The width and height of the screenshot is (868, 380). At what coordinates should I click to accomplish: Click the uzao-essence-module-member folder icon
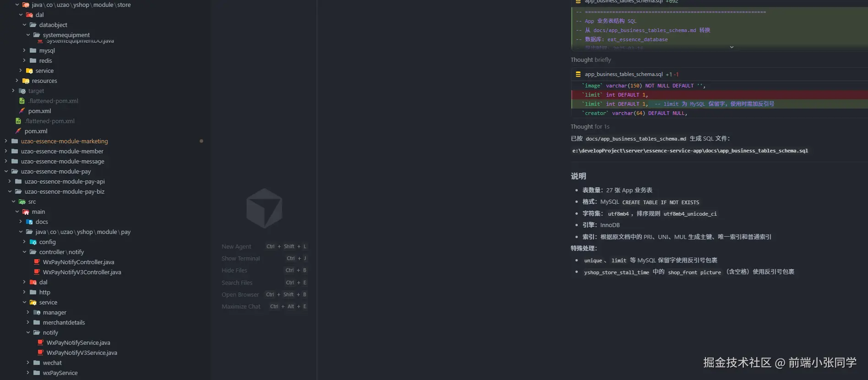pos(15,151)
